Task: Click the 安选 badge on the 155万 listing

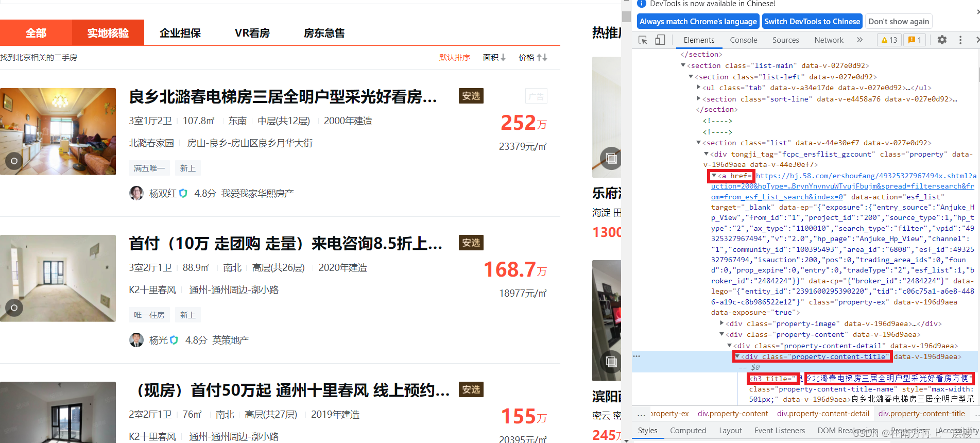Action: pos(471,389)
